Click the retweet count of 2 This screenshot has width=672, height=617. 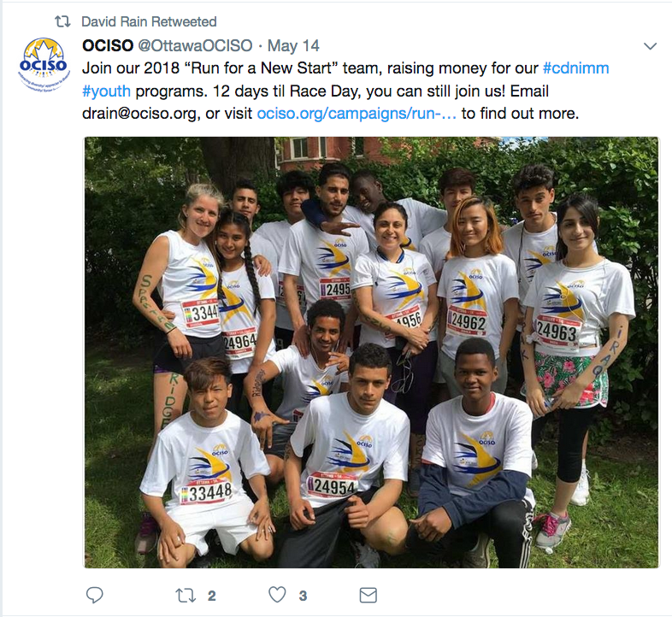tap(211, 596)
